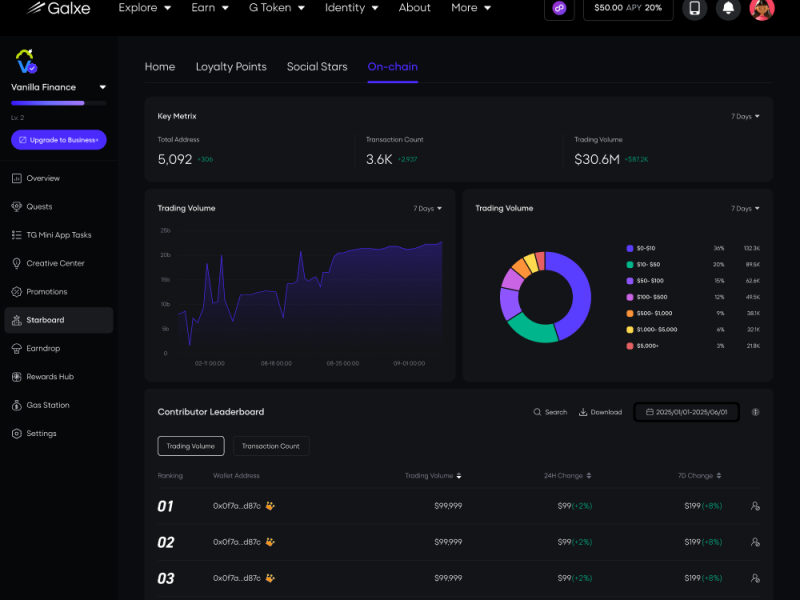Click the user icon on rank 02 row
Screen dimensions: 800x600
coord(755,542)
